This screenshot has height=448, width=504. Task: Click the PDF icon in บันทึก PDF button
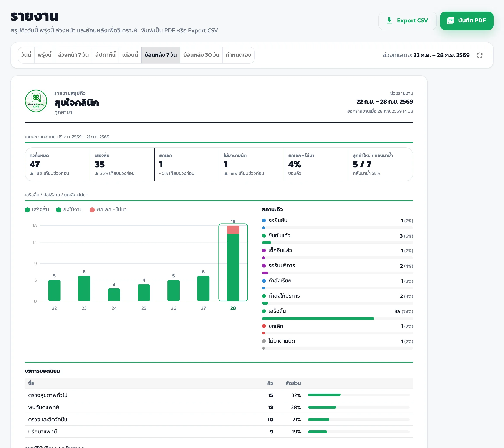tap(451, 20)
